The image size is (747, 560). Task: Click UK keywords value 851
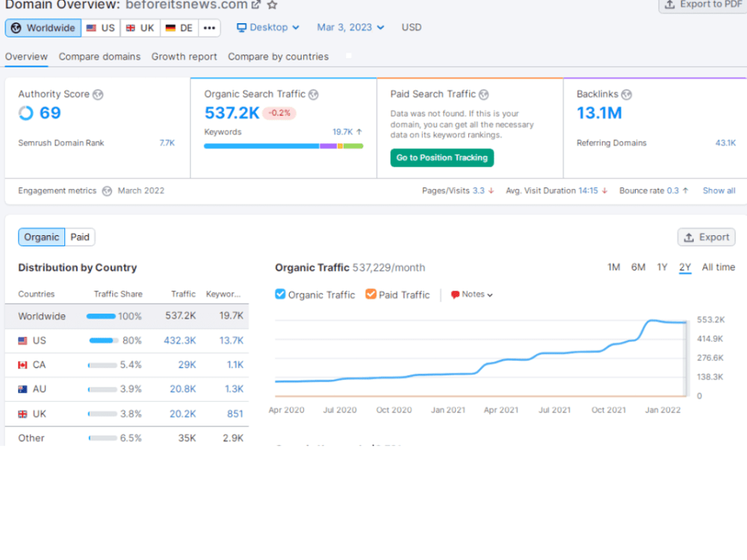coord(235,414)
